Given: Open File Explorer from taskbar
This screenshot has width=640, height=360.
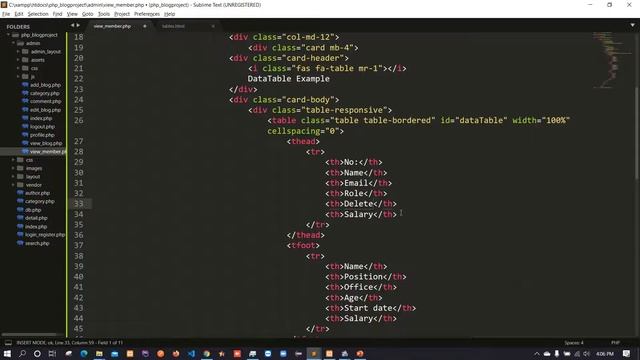Looking at the screenshot, I should (99, 353).
